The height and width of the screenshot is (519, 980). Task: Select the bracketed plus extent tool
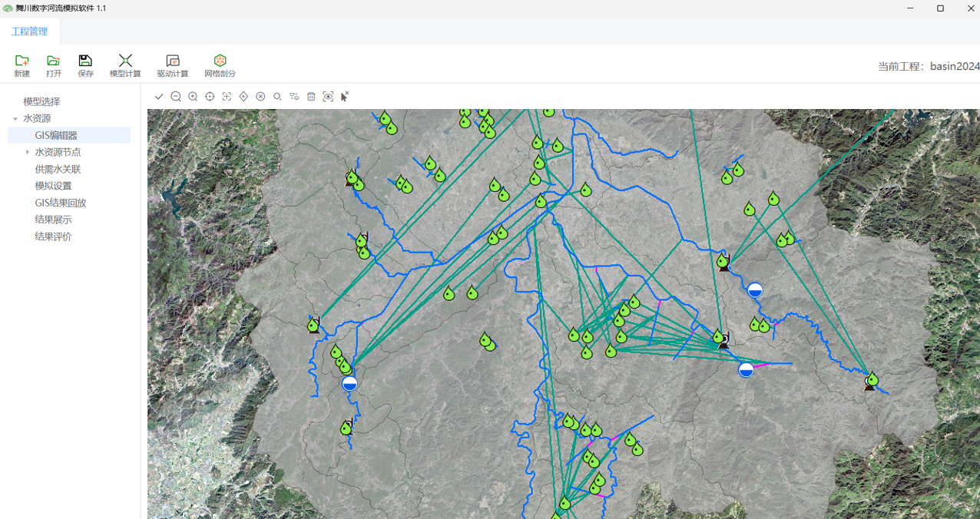tap(227, 97)
